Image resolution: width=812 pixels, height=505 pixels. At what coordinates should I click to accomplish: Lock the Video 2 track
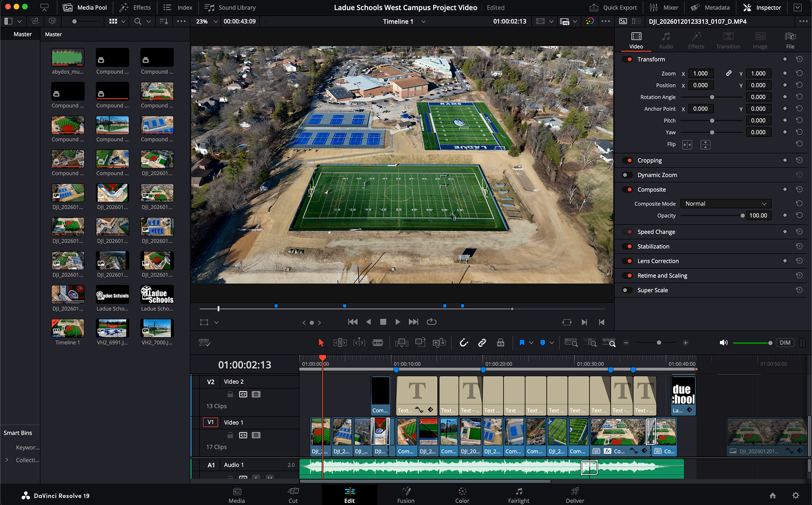coord(230,394)
